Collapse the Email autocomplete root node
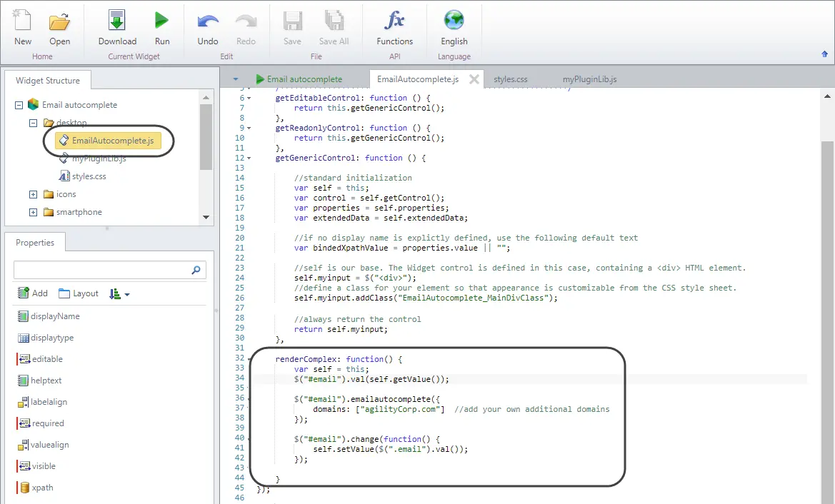 click(x=19, y=105)
